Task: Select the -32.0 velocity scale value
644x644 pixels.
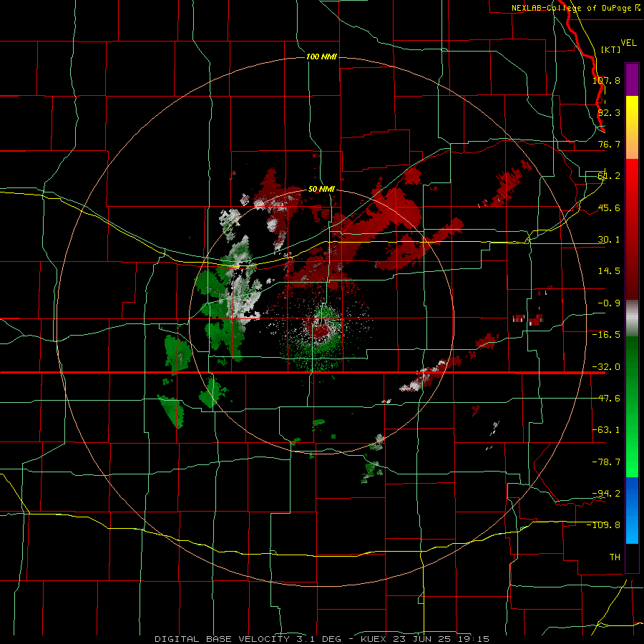Action: [606, 367]
